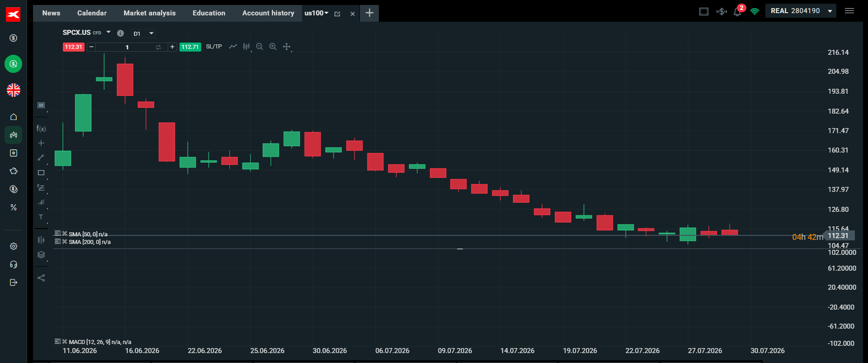This screenshot has width=868, height=363.
Task: Open the notifications bell
Action: click(737, 12)
